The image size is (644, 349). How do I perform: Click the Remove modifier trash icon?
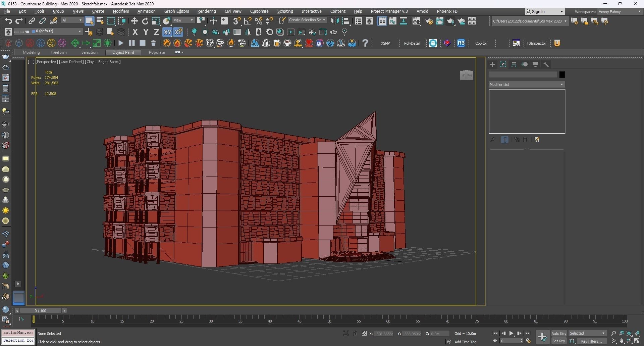coord(525,140)
